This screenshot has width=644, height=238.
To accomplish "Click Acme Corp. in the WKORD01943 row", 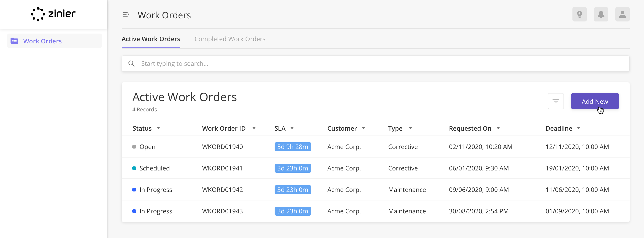I will coord(344,212).
